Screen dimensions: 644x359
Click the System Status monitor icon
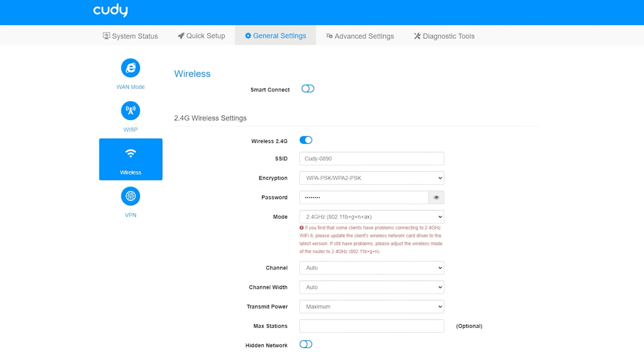point(106,36)
